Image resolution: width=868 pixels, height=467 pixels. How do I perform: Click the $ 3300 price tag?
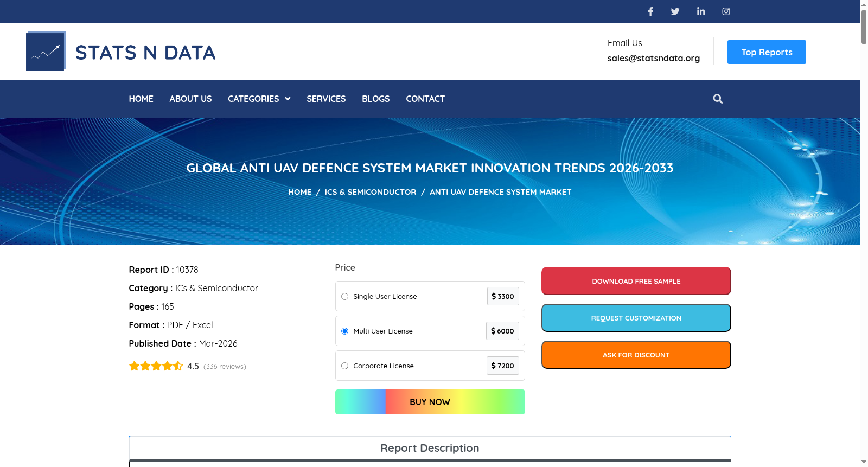503,296
